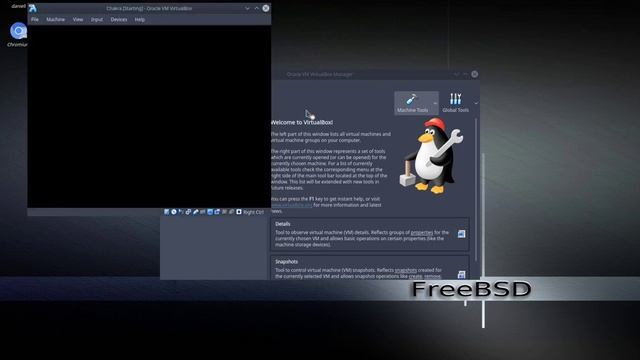The image size is (640, 360).
Task: Click the Details tool heading text
Action: [x=282, y=224]
